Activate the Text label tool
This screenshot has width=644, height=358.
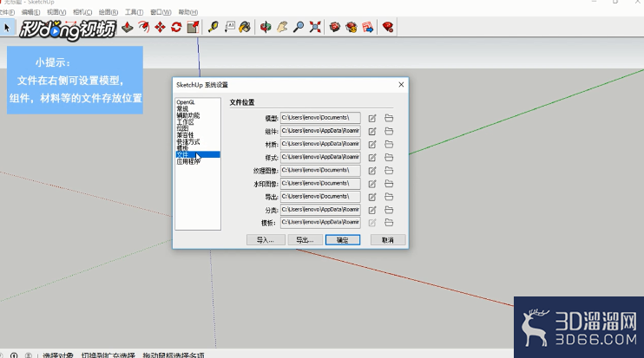pos(230,28)
